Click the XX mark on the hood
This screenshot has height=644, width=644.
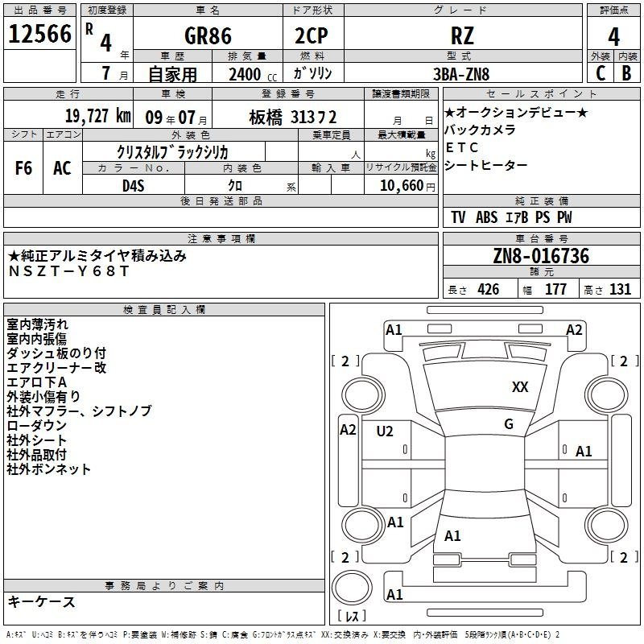[x=520, y=387]
